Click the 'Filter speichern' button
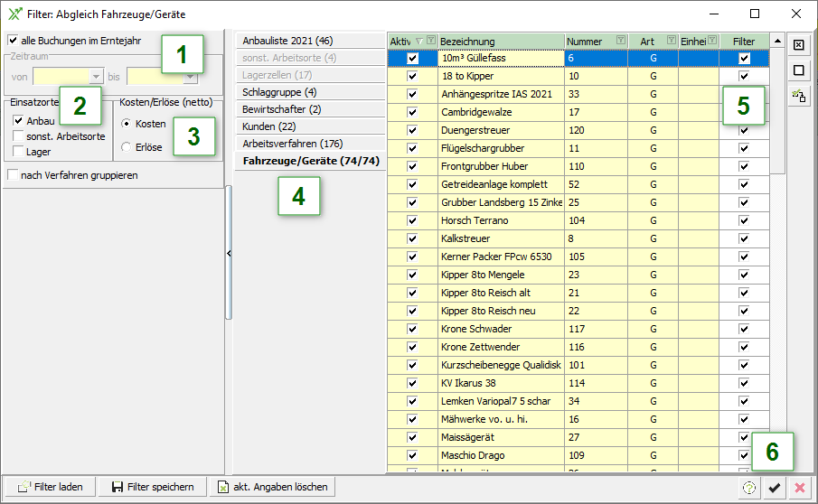 (x=152, y=487)
